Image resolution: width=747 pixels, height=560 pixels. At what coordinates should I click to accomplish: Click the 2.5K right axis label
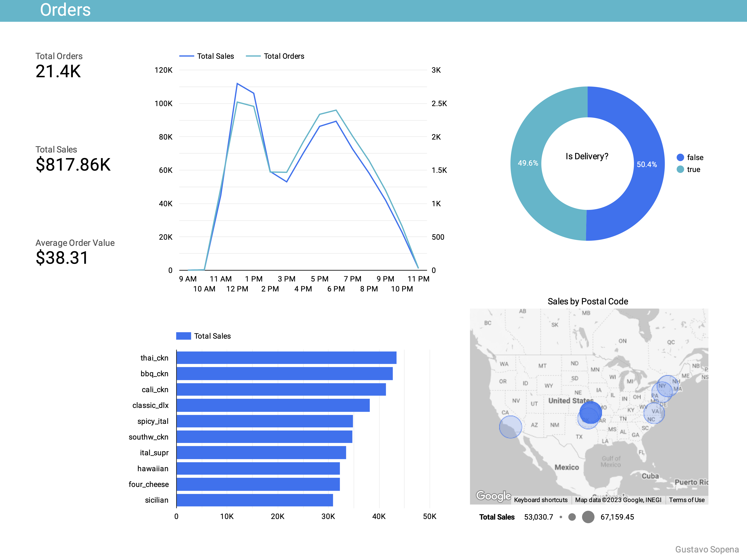pos(439,104)
